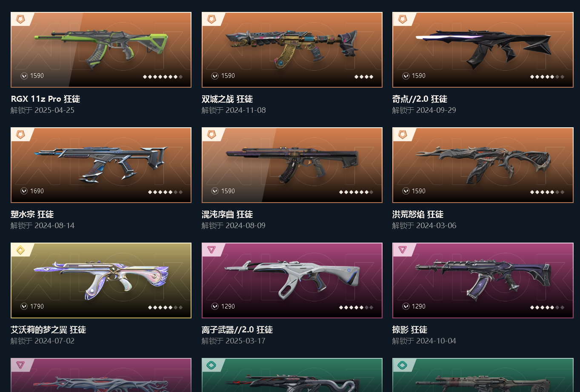Screen dimensions: 580x392
Task: Select the 双城之战 狂徒 skin card
Action: [x=292, y=50]
